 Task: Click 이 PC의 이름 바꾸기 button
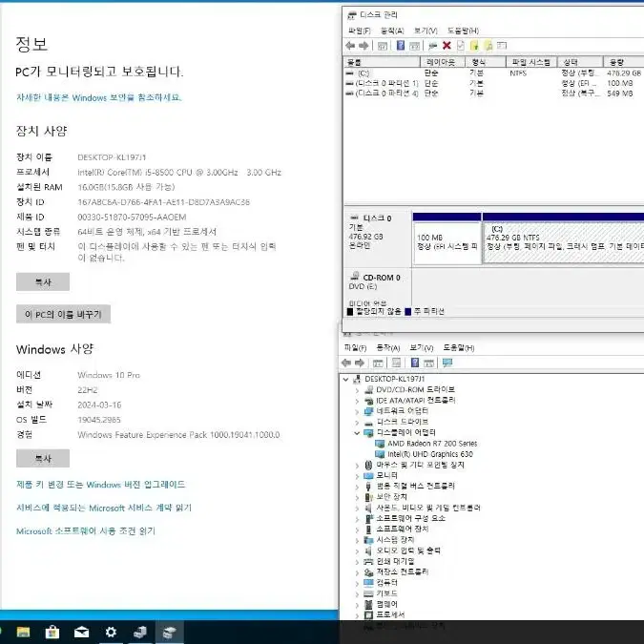[x=63, y=314]
